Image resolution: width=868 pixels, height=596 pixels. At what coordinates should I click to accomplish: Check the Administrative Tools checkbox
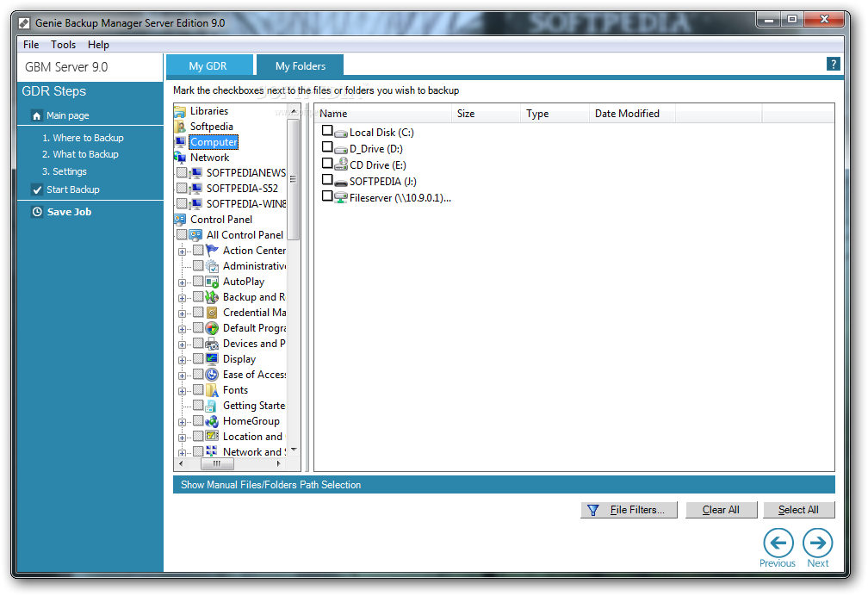198,266
